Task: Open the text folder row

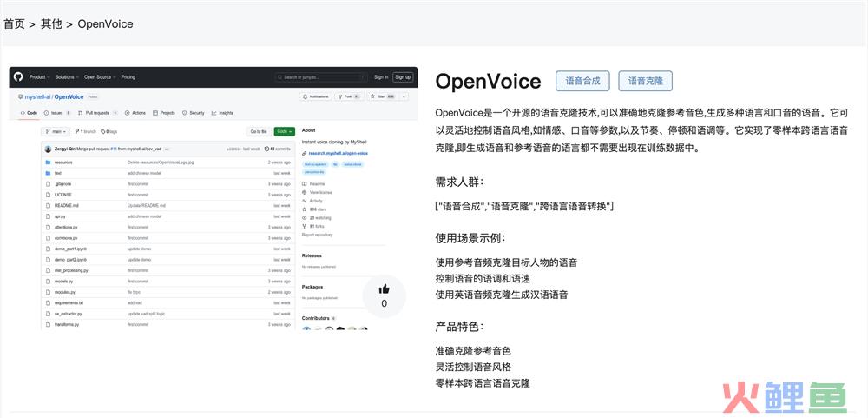Action: [x=168, y=173]
